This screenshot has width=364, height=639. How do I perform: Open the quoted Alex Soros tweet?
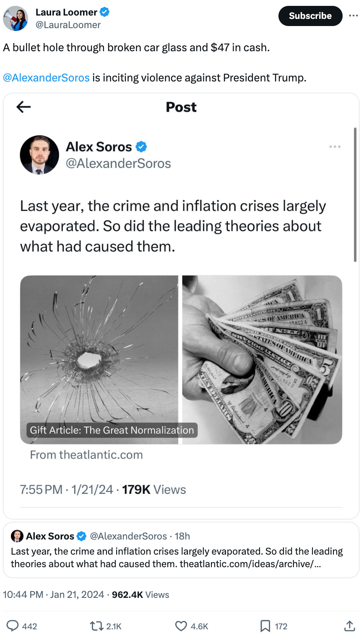(181, 550)
